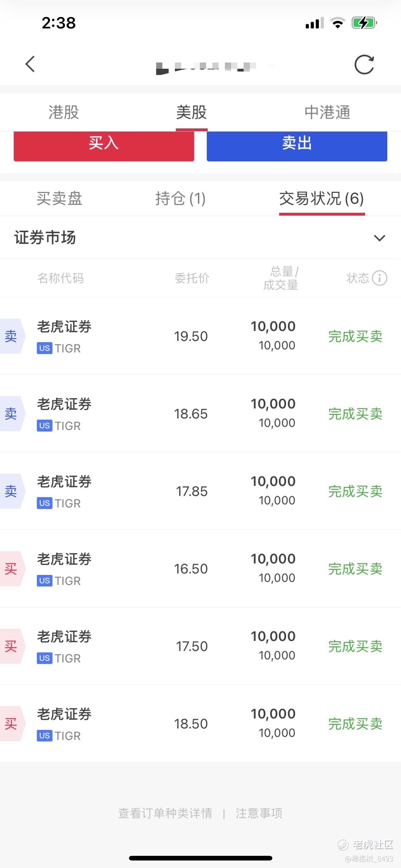Open the 注意事项 link
This screenshot has height=868, width=401.
click(x=259, y=813)
